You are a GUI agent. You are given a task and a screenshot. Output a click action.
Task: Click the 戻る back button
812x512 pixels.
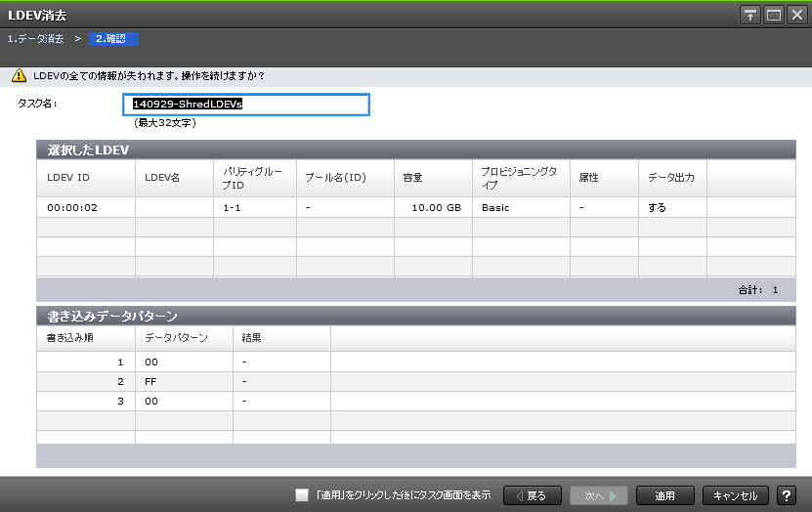pyautogui.click(x=532, y=495)
